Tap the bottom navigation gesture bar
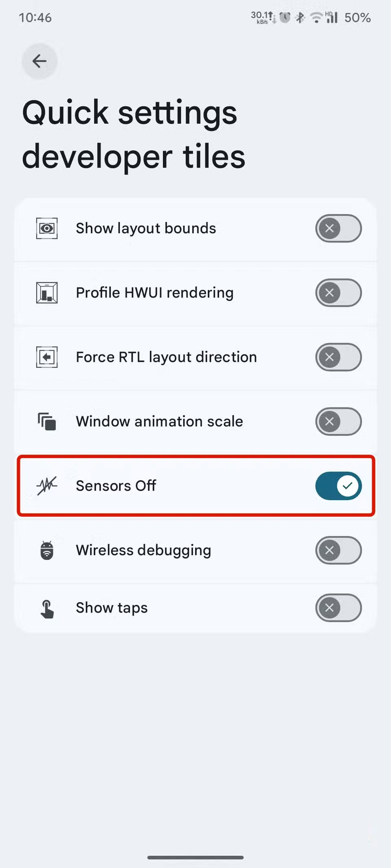 (x=195, y=857)
